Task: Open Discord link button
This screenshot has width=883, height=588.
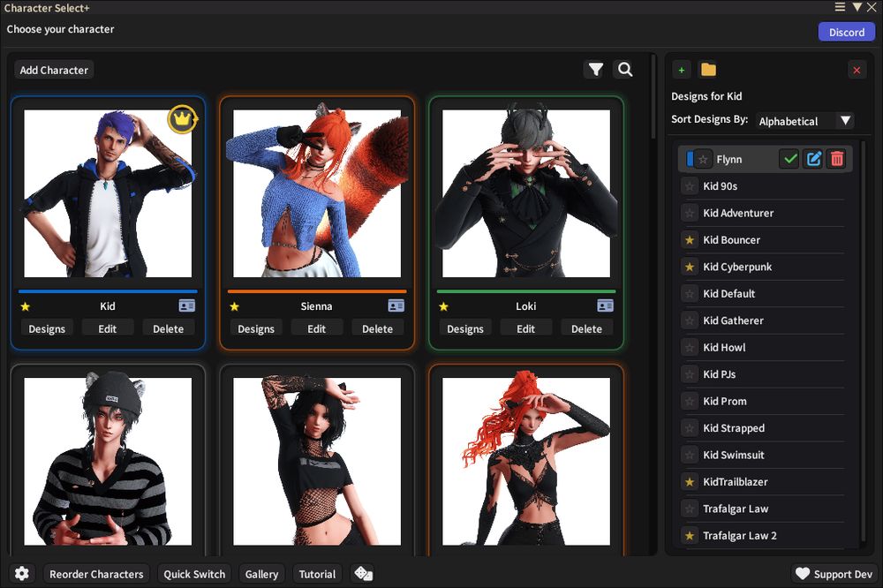Action: (x=847, y=32)
